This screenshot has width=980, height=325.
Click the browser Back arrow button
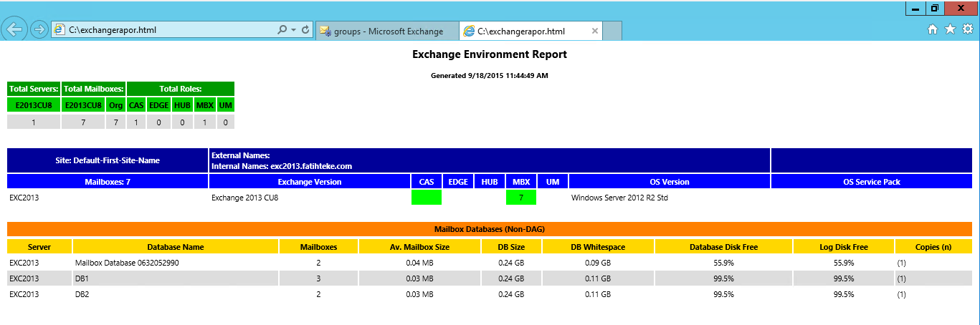pos(15,29)
